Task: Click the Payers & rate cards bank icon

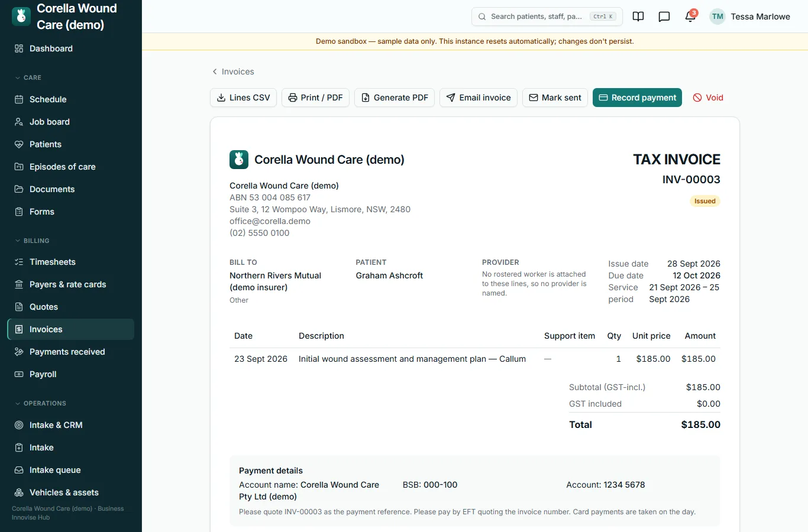Action: tap(19, 284)
